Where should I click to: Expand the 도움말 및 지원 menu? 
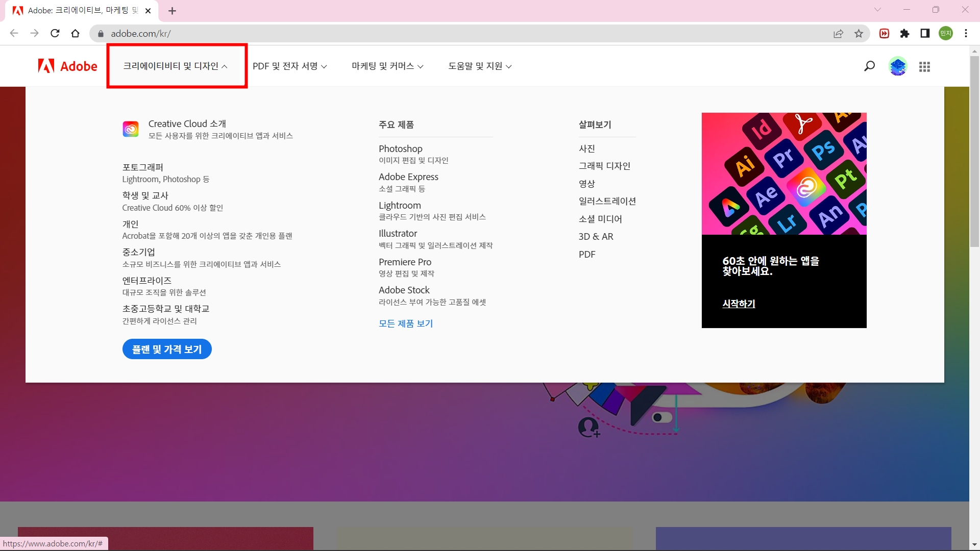[x=480, y=66]
